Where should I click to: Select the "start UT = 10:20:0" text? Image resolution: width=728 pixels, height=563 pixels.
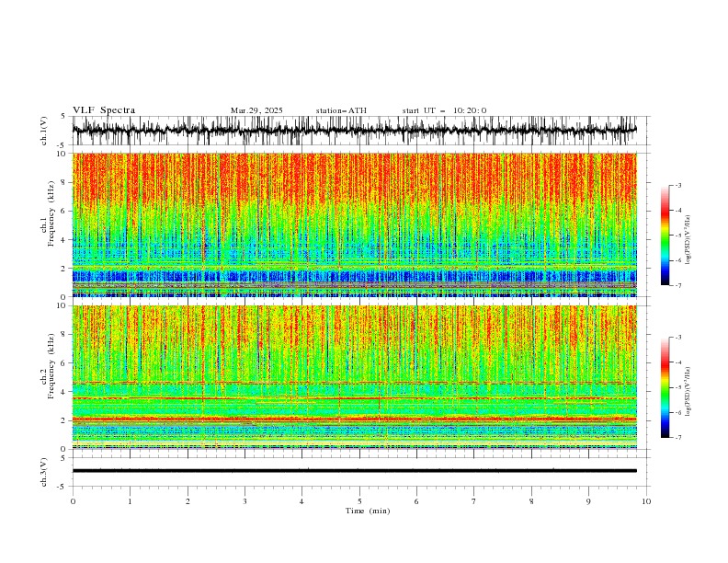[444, 110]
